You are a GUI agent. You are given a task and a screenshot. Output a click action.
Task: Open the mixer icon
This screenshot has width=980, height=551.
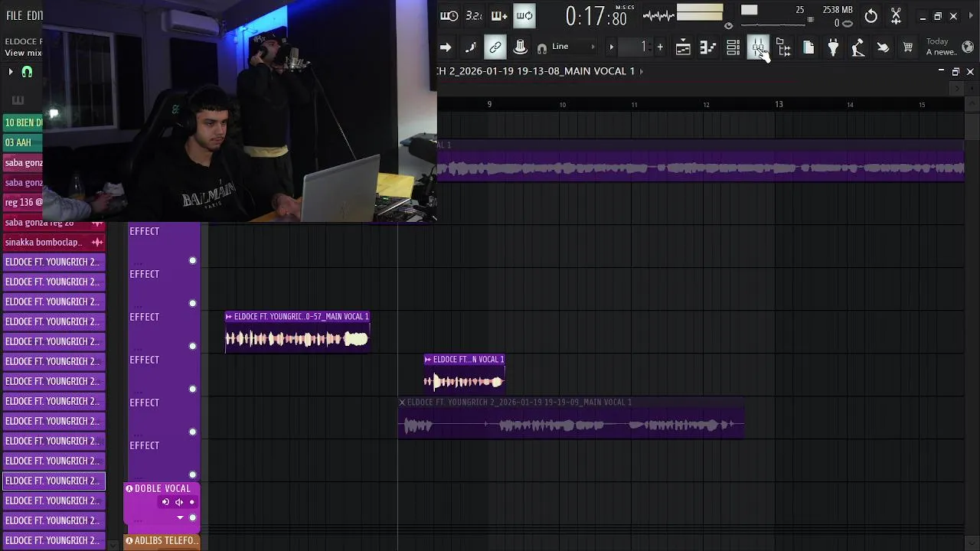[x=758, y=48]
